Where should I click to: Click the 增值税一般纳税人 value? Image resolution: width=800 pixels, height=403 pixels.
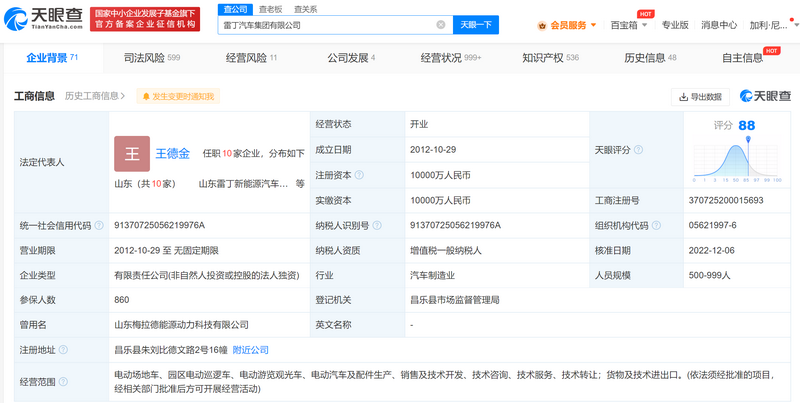(x=446, y=250)
